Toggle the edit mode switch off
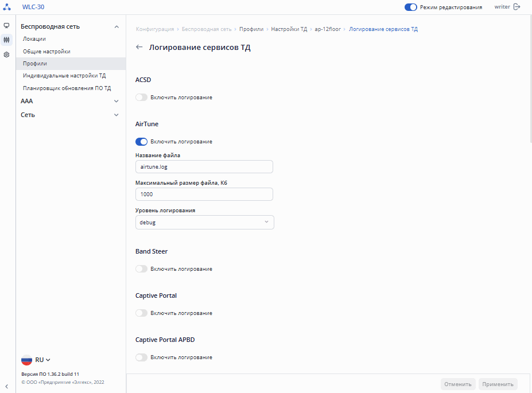Screen dimensions: 532x393 tap(410, 7)
